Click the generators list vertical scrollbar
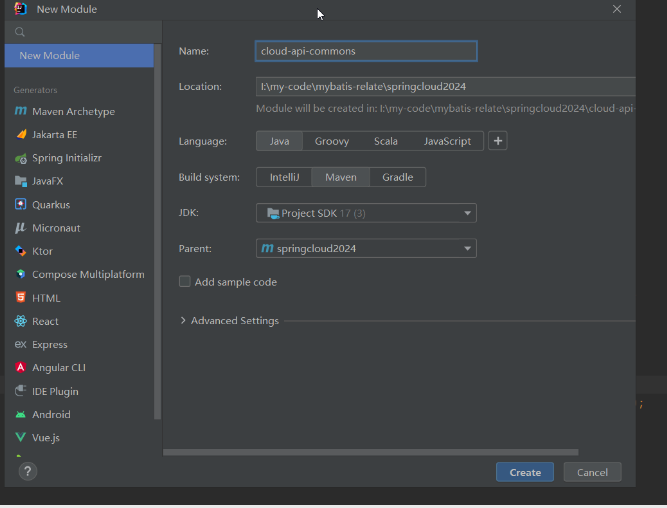 point(157,232)
